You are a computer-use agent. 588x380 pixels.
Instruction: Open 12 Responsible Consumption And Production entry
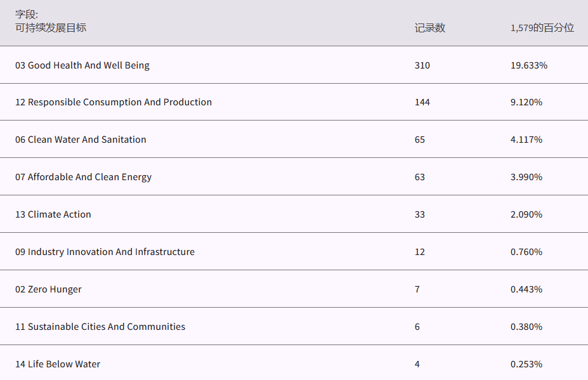[114, 102]
